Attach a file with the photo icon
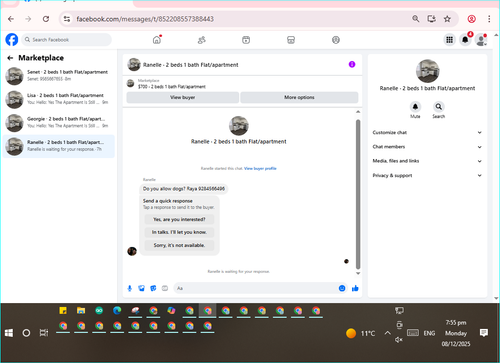500x363 pixels. [141, 288]
